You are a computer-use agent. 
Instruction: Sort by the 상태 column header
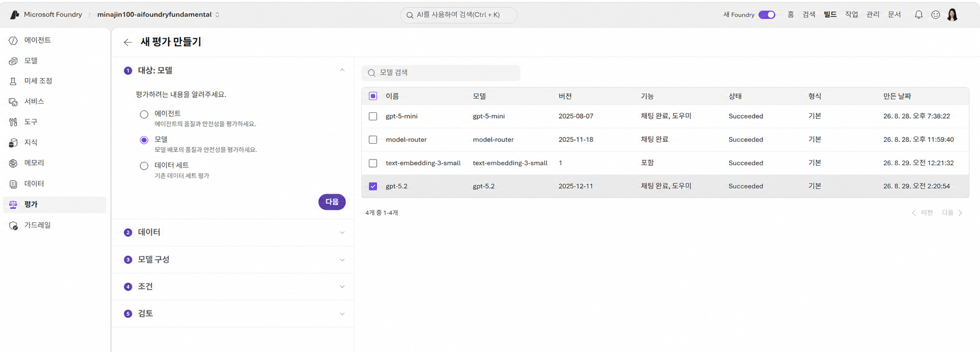735,96
